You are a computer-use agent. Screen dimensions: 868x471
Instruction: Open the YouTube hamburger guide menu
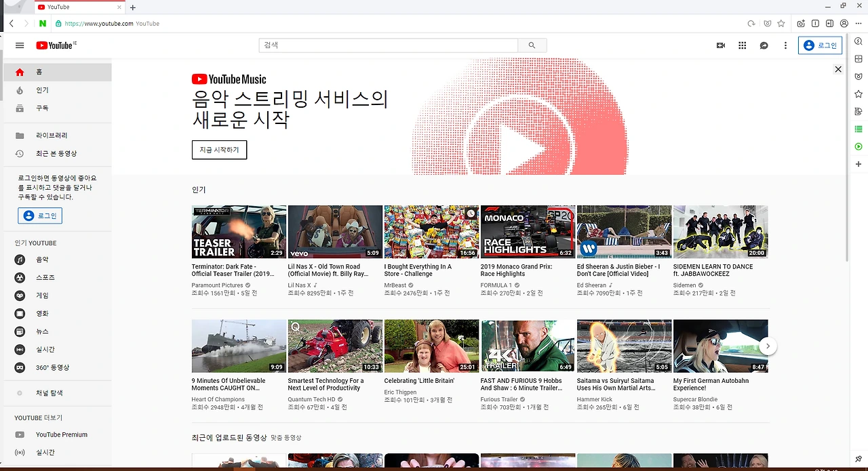pos(20,45)
